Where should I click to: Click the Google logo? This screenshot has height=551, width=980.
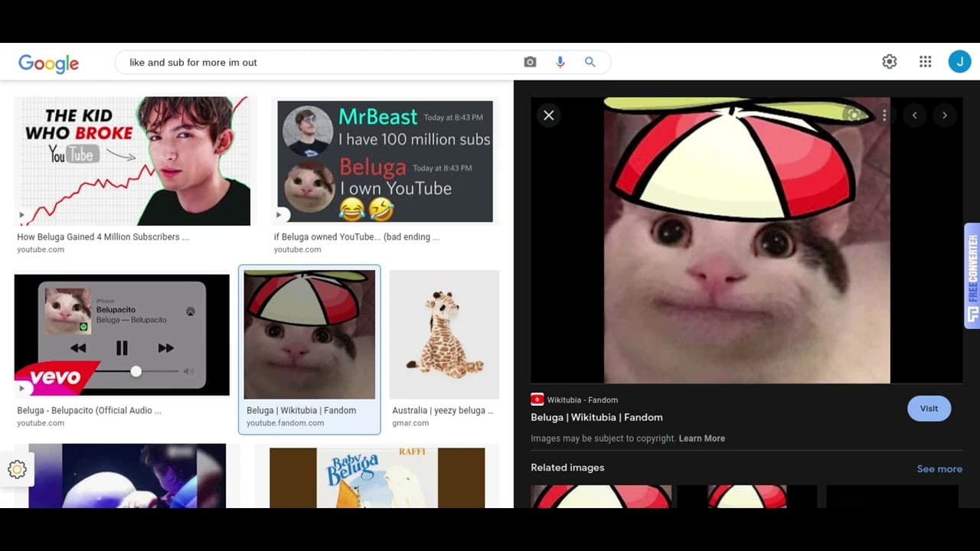[48, 63]
